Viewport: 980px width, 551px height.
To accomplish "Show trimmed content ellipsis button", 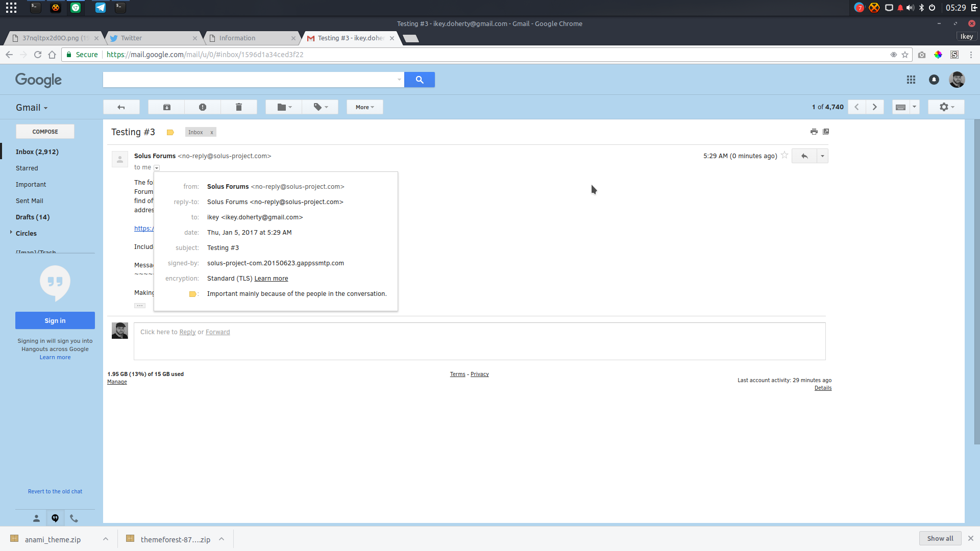I will click(x=140, y=306).
